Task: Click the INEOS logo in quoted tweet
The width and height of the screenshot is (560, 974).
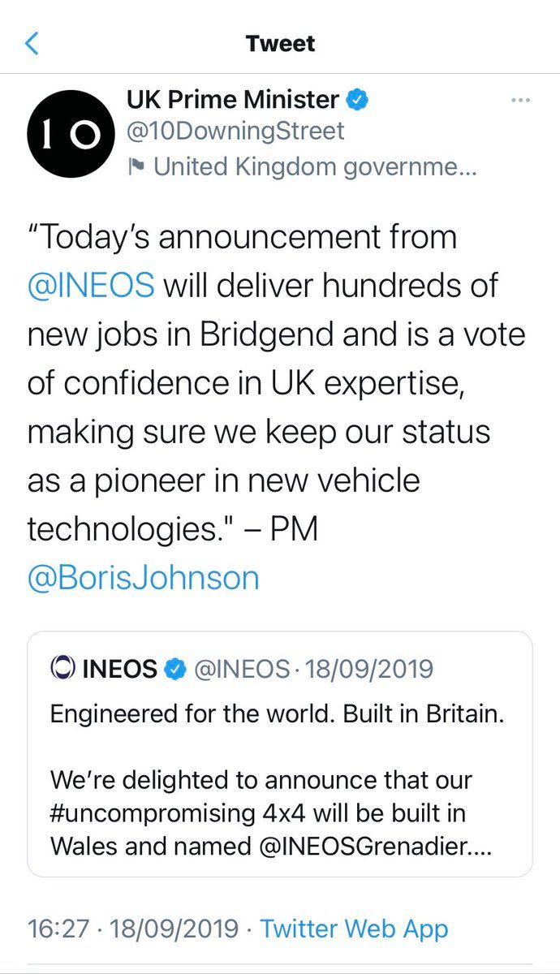Action: (x=62, y=669)
